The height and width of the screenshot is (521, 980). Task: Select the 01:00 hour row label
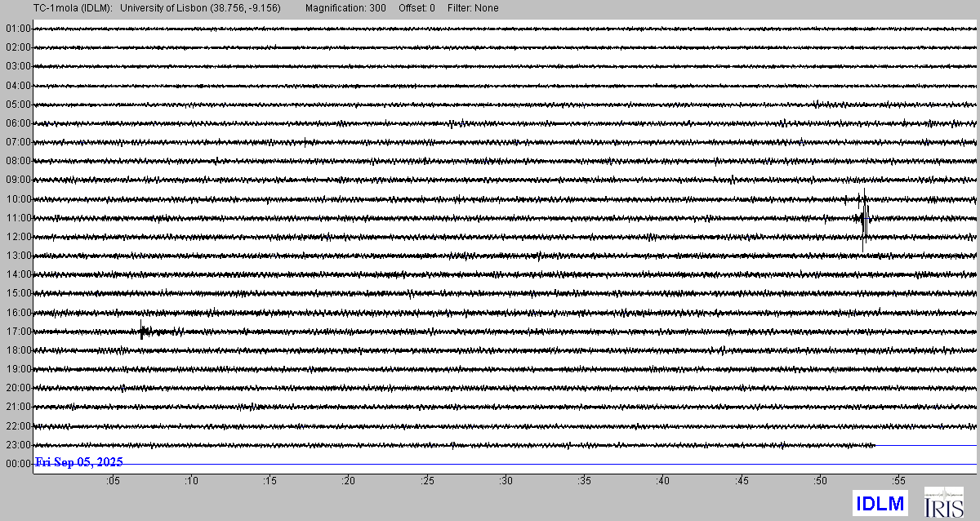click(x=18, y=29)
